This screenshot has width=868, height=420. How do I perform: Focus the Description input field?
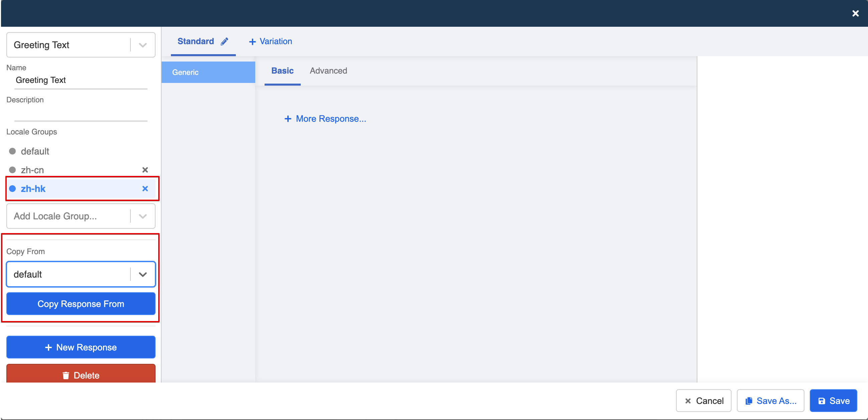coord(81,113)
